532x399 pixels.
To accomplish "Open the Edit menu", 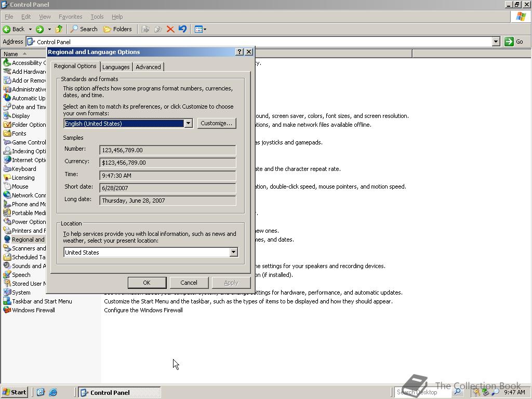I will pos(26,17).
